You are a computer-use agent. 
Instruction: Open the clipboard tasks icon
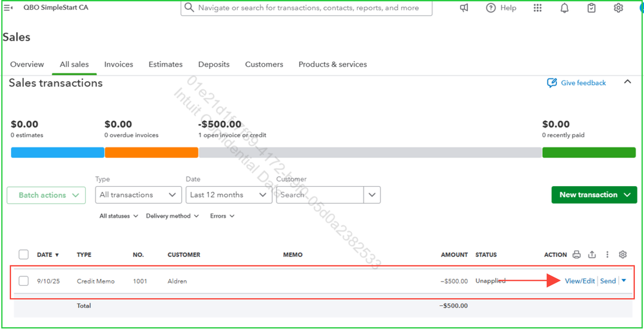pyautogui.click(x=591, y=8)
